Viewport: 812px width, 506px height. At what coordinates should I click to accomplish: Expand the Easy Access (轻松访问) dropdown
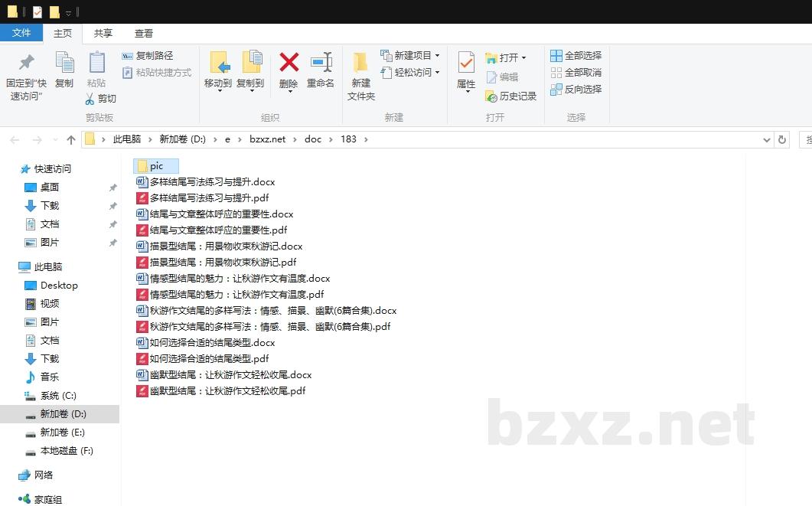click(x=437, y=73)
